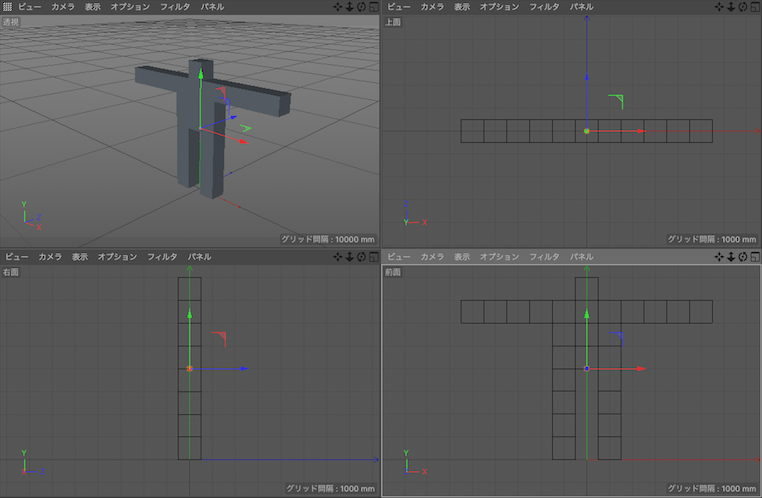Click rotate-camera icon in front (前面) viewport
Screen dimensions: 762x498
(x=743, y=257)
